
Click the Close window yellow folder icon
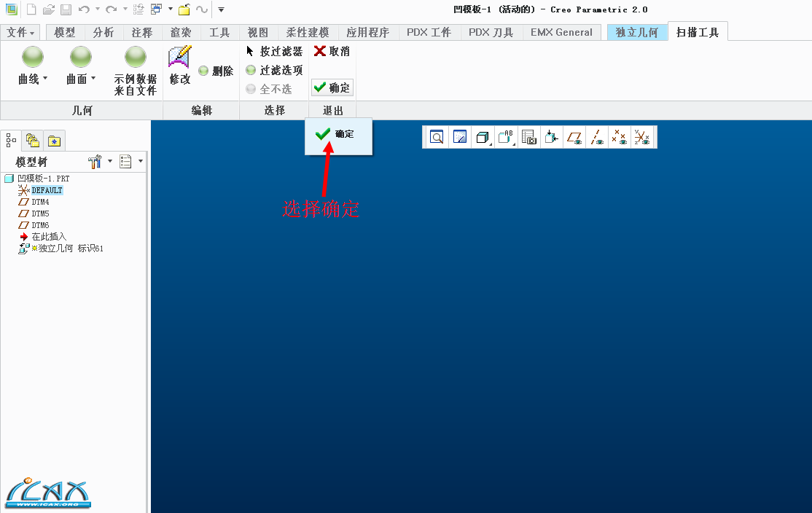pos(184,9)
